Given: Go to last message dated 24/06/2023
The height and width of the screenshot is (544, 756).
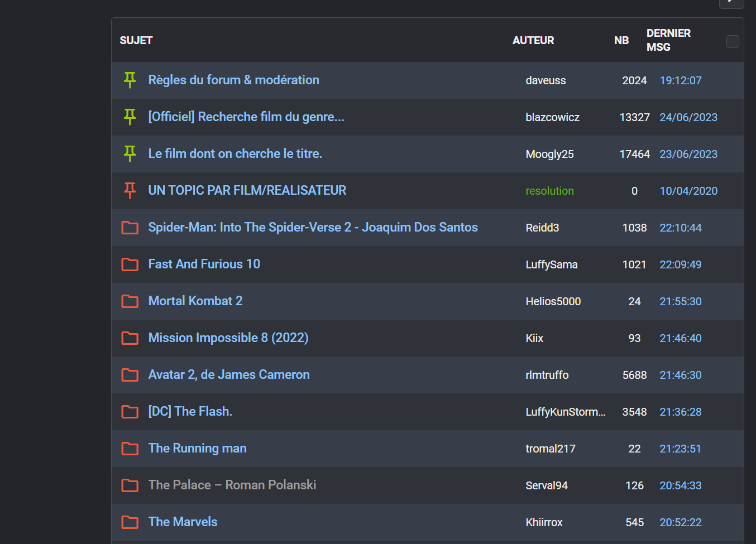Looking at the screenshot, I should click(688, 117).
